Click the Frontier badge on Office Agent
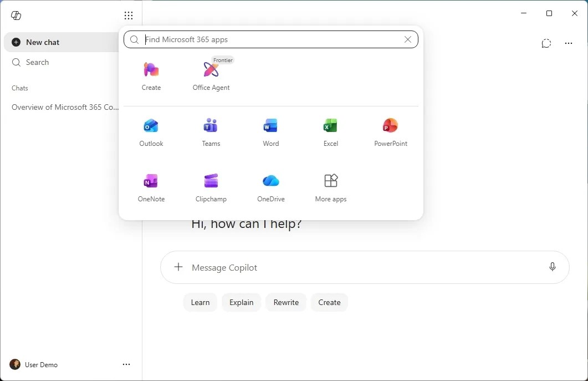 223,60
